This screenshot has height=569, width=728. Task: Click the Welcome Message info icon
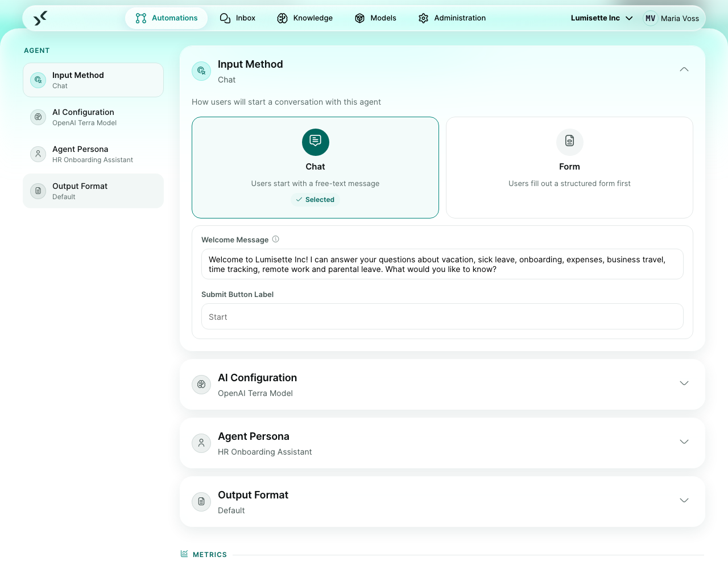(276, 240)
